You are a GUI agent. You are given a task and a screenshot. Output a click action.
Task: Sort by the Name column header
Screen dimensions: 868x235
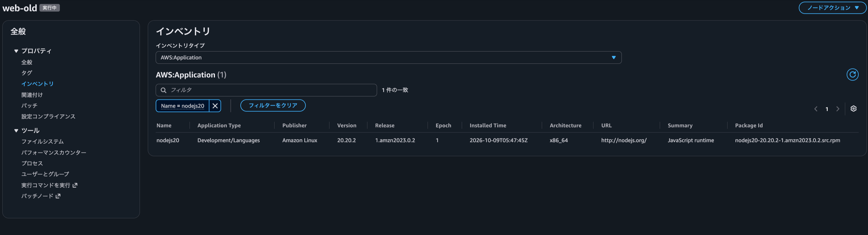pyautogui.click(x=164, y=125)
